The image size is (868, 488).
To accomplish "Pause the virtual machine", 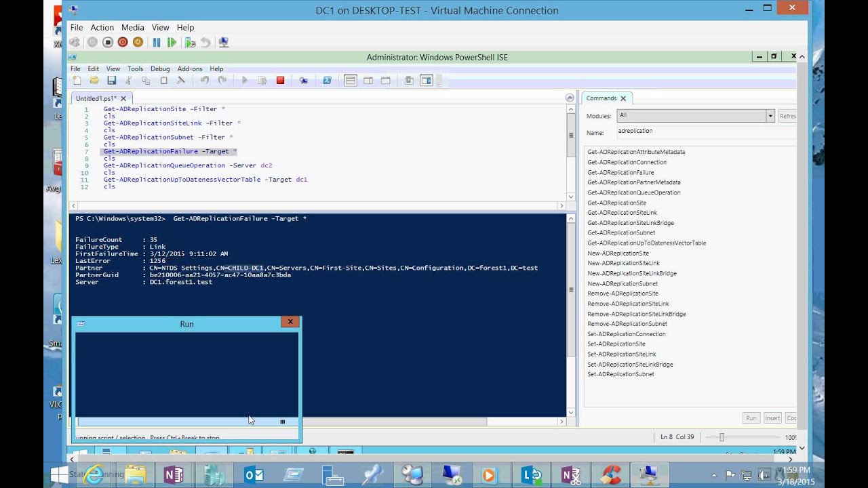I will [x=157, y=42].
